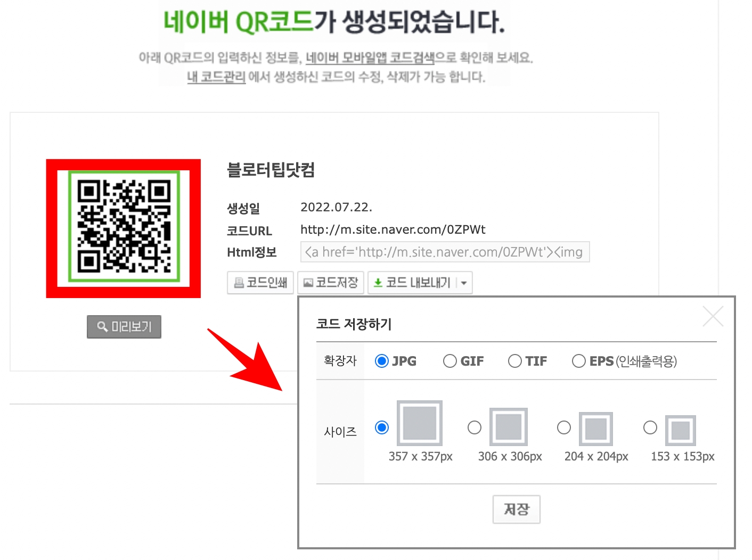Click the 블로터팁닷컴 code title
Image resolution: width=752 pixels, height=560 pixels.
pyautogui.click(x=271, y=170)
